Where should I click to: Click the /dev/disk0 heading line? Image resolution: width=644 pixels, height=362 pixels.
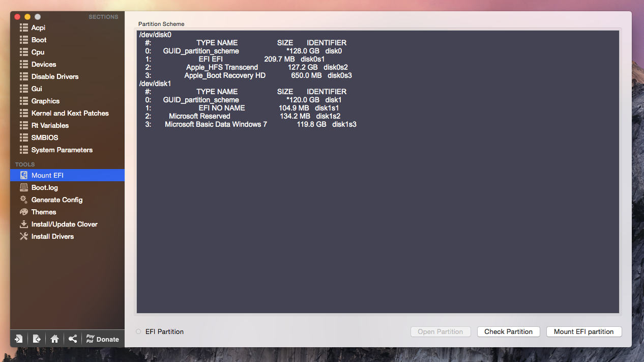point(155,35)
